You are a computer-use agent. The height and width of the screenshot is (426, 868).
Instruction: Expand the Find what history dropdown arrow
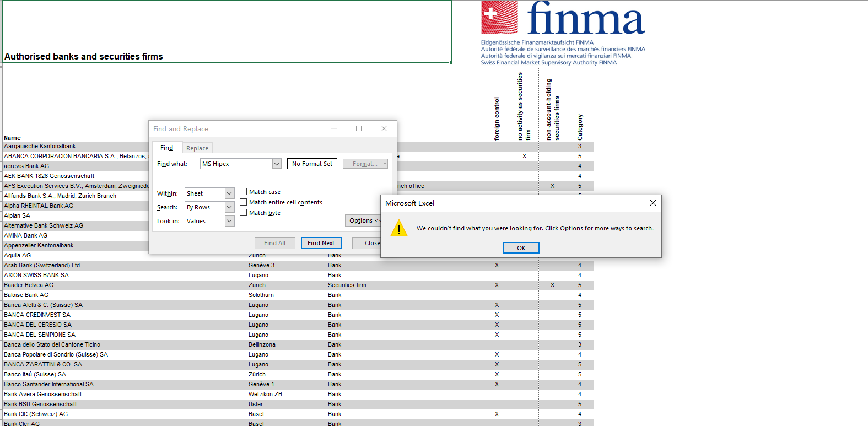[x=277, y=164]
